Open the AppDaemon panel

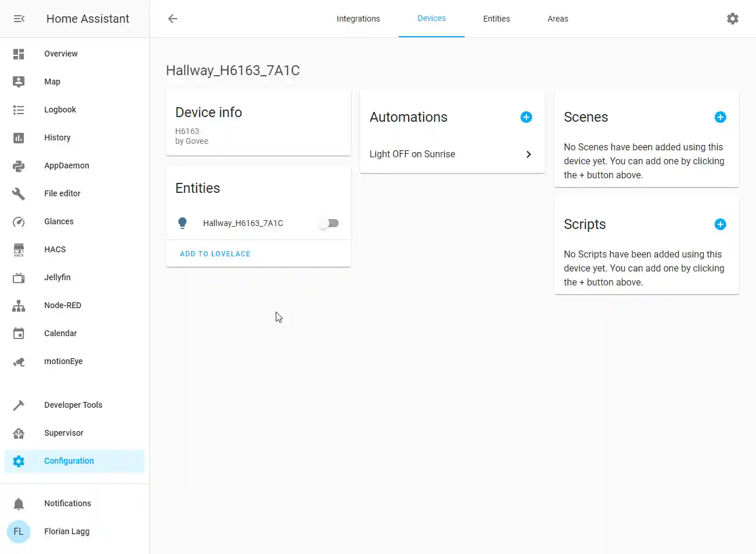(66, 165)
